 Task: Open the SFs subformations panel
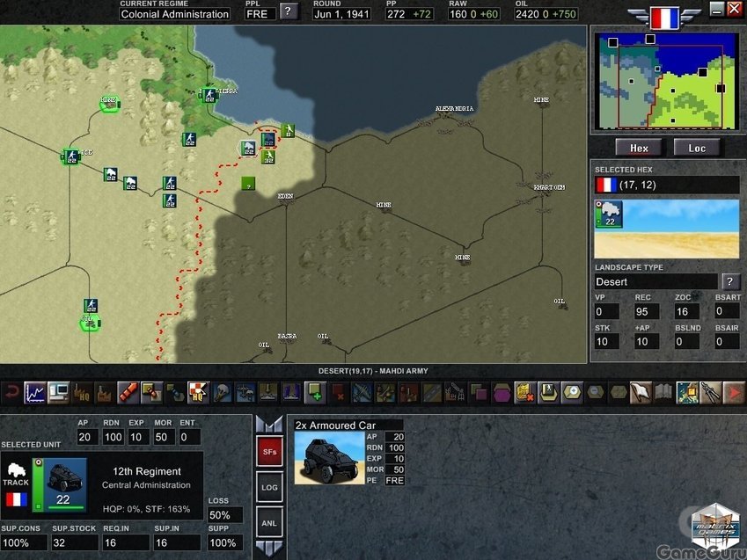pos(269,452)
